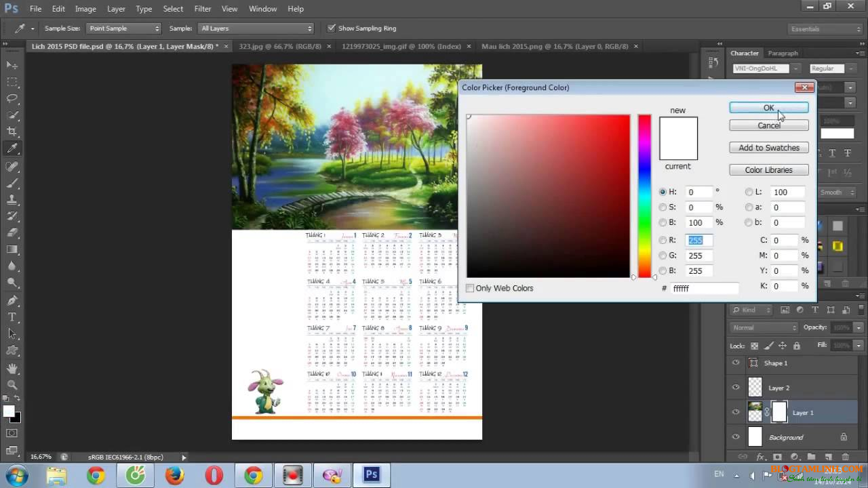The width and height of the screenshot is (868, 488).
Task: Uncheck the Only Web Colors checkbox
Action: tap(470, 288)
